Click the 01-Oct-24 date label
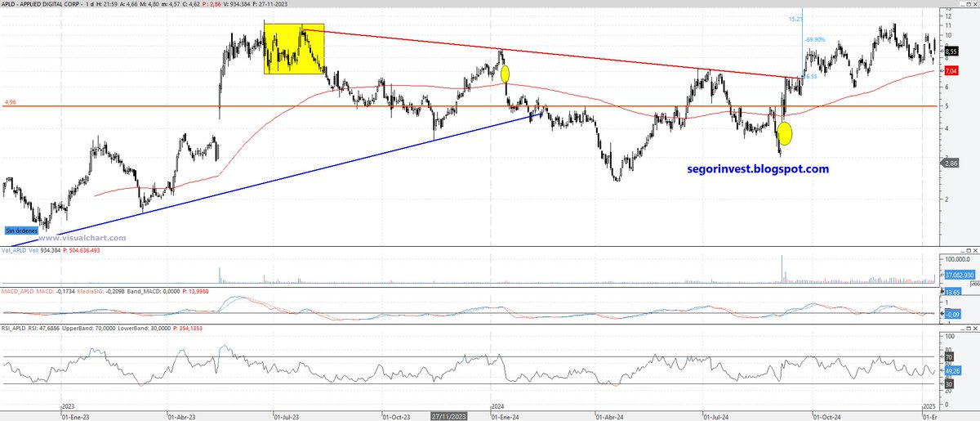 (827, 415)
